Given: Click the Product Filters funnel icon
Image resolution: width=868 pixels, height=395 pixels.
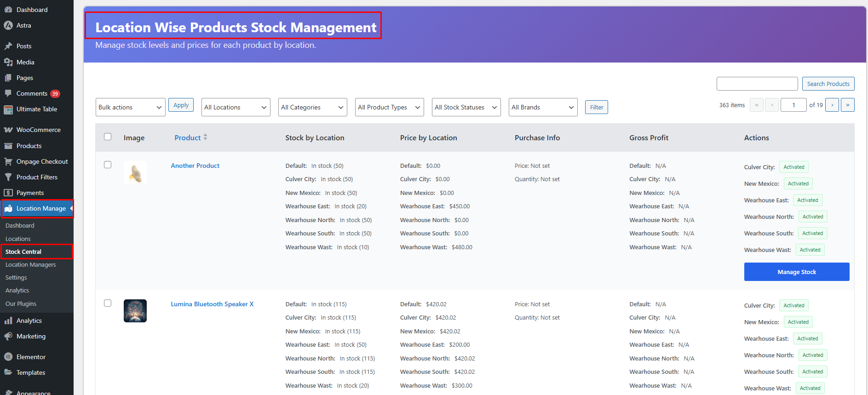Looking at the screenshot, I should coord(8,177).
